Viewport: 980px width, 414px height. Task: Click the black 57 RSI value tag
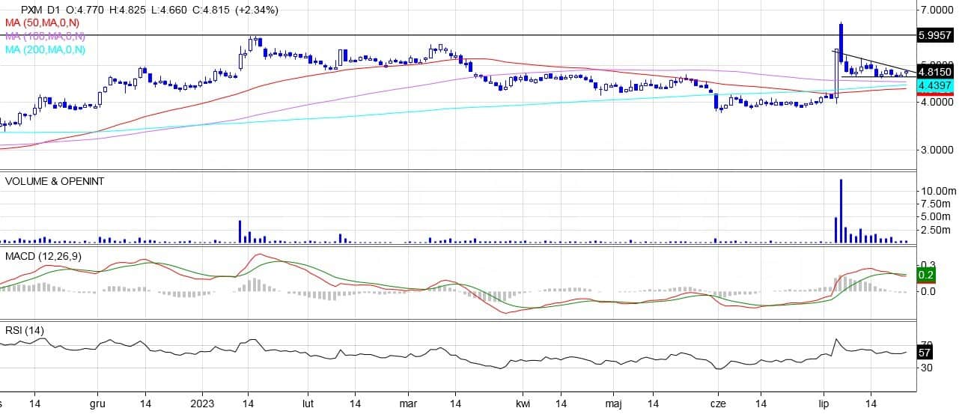[925, 353]
